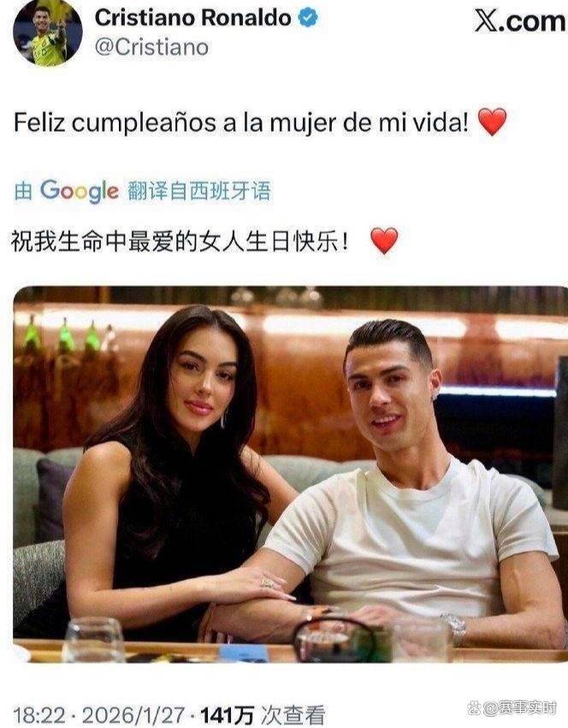Open the @Cristiano handle link
Viewport: 568px width, 728px height.
click(x=151, y=47)
